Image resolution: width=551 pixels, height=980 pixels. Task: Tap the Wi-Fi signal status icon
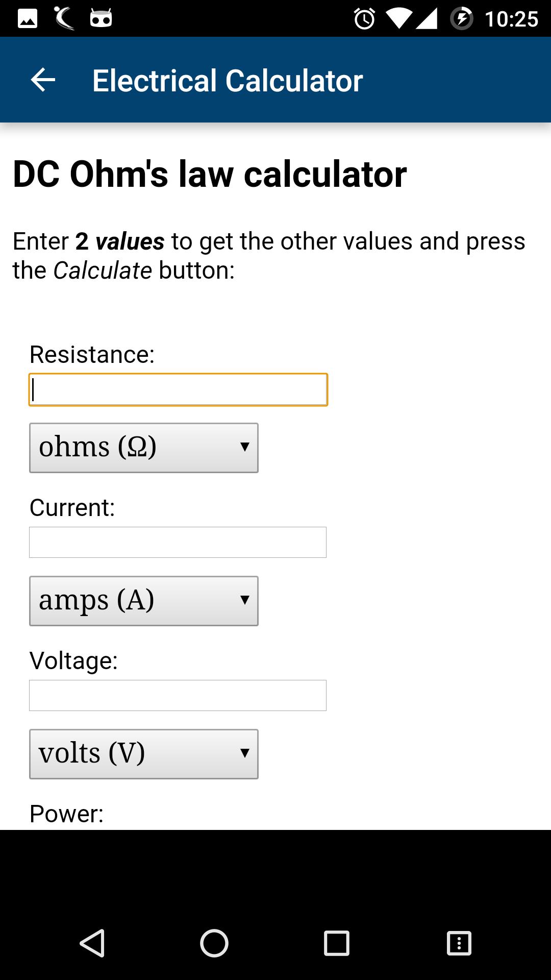coord(399,19)
